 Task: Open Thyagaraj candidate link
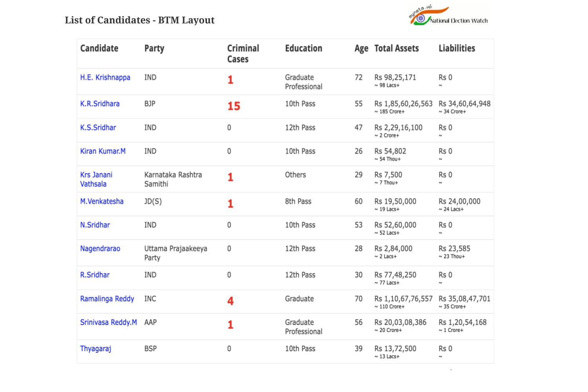coord(96,348)
